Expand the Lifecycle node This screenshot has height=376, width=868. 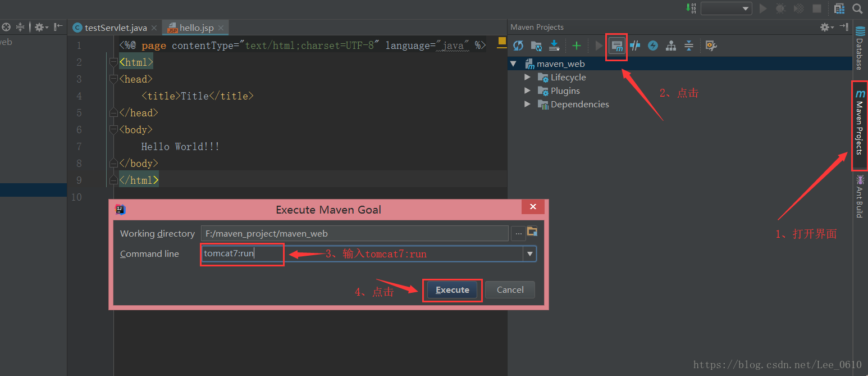click(527, 77)
